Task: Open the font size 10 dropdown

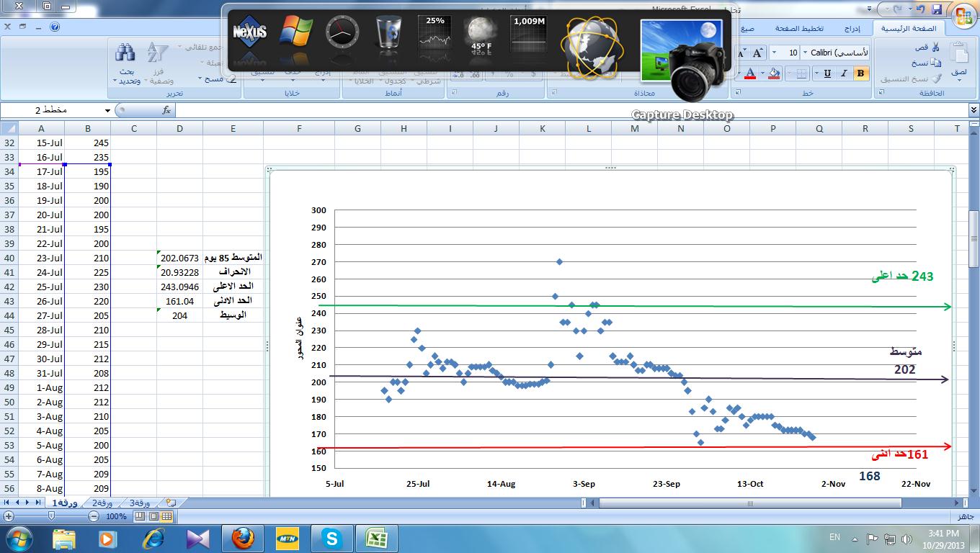Action: [x=774, y=53]
